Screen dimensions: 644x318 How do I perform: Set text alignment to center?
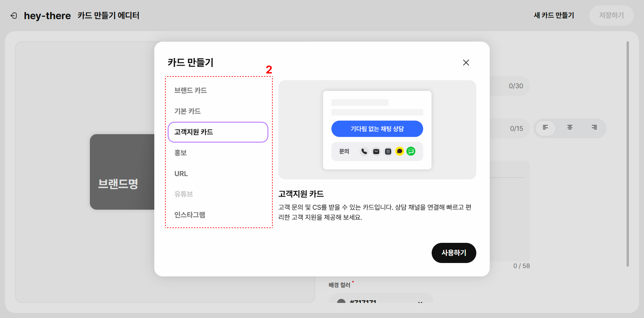[x=570, y=128]
